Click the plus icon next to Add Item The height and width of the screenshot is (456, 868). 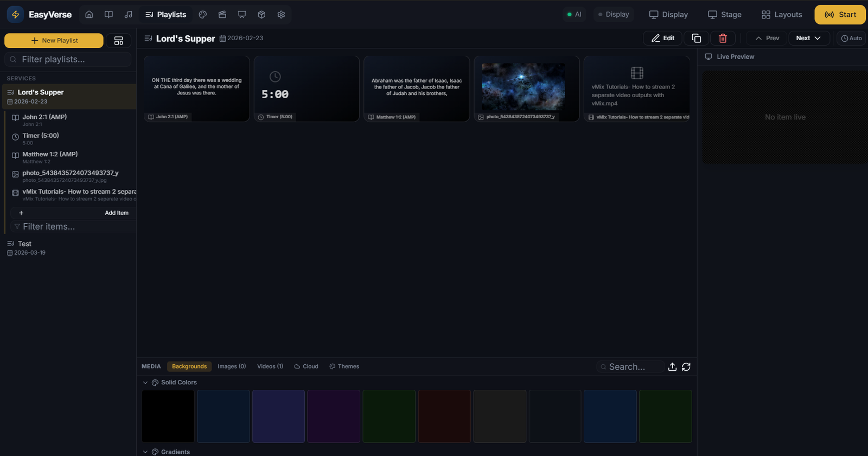click(x=21, y=213)
